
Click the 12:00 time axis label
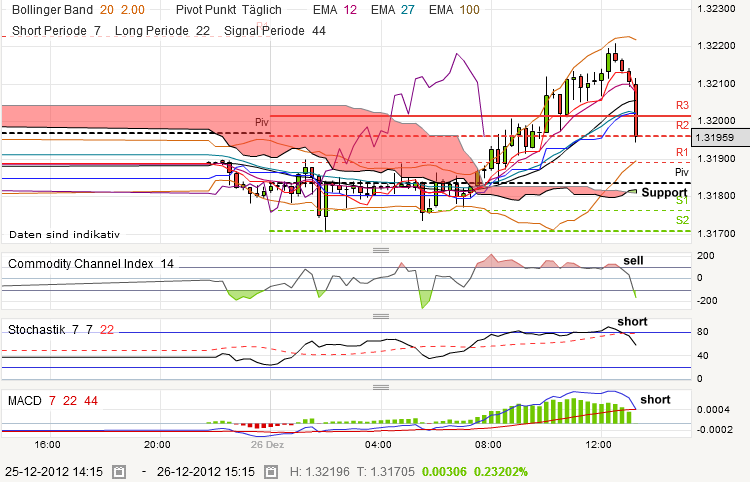coord(598,445)
